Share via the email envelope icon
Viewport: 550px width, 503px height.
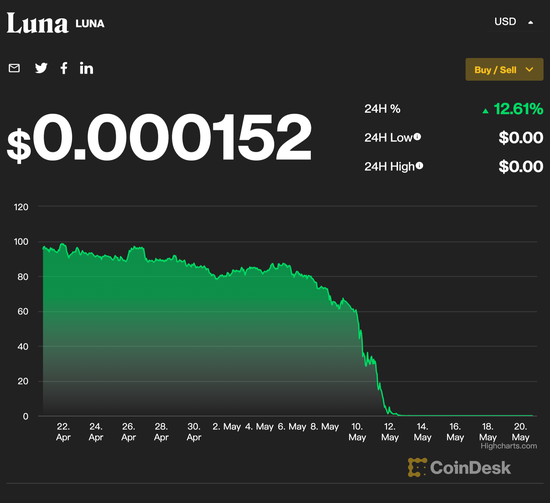point(14,68)
